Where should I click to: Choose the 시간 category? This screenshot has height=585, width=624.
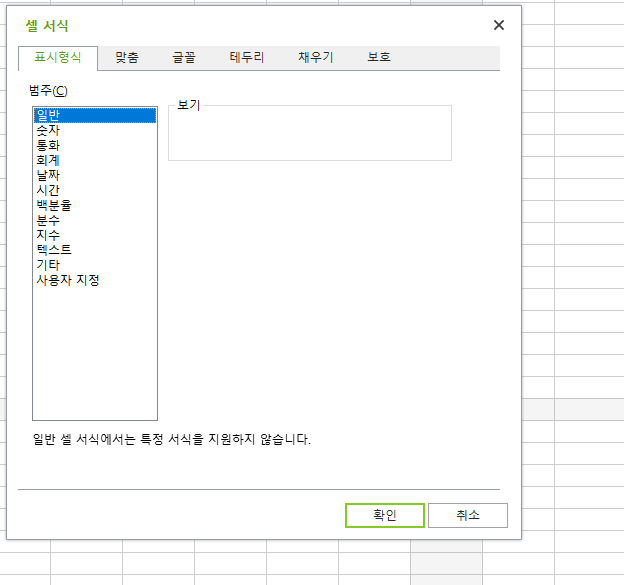click(95, 190)
